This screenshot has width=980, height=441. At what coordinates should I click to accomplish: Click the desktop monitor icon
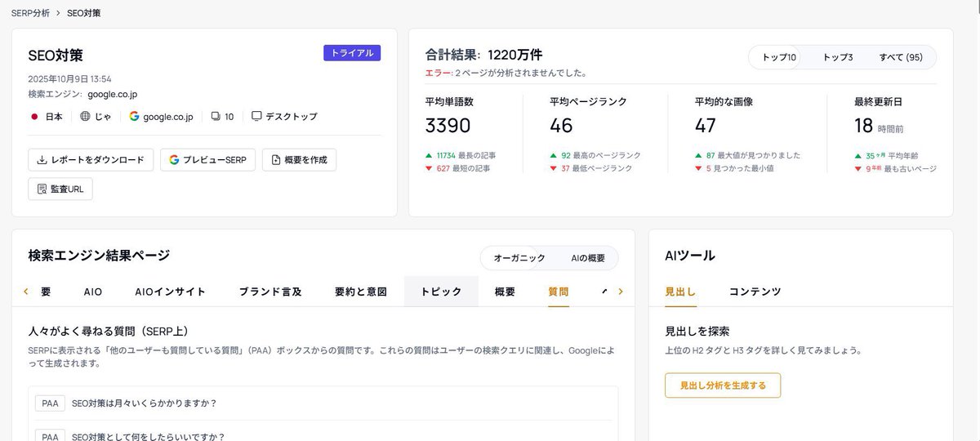click(x=256, y=117)
